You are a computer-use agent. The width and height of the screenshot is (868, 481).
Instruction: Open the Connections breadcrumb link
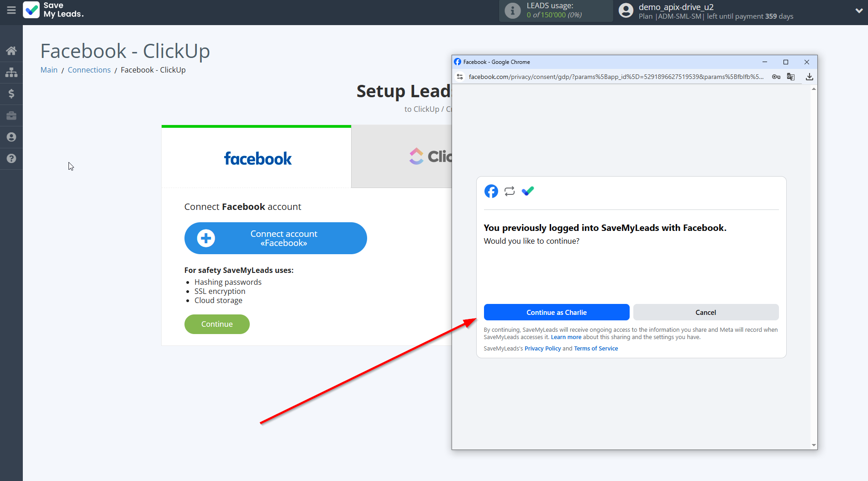pos(89,70)
